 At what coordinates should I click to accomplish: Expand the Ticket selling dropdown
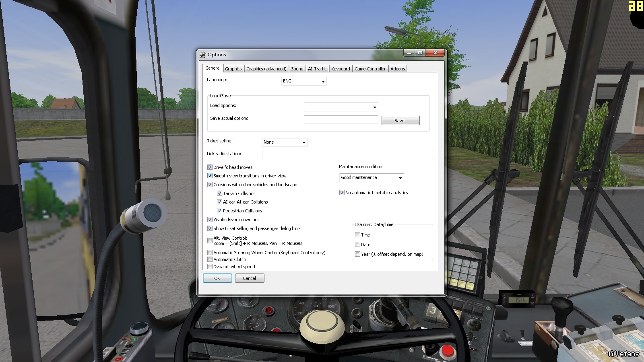[285, 142]
